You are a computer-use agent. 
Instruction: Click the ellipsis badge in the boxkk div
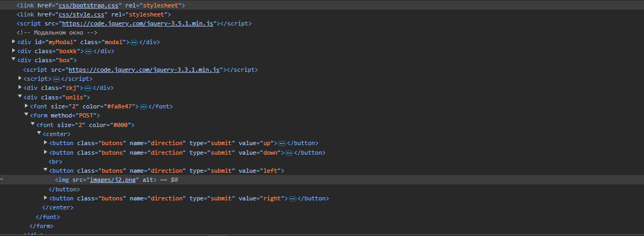pyautogui.click(x=88, y=52)
